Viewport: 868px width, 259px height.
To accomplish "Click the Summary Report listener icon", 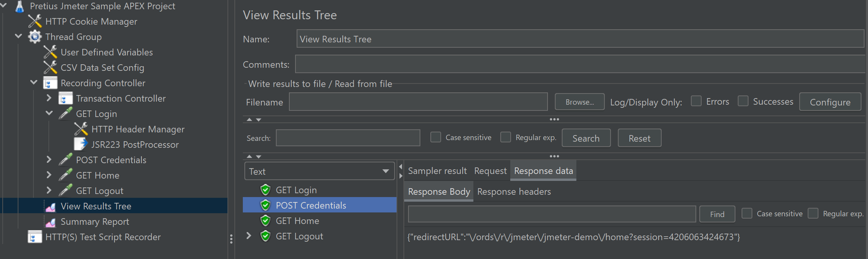I will point(50,222).
